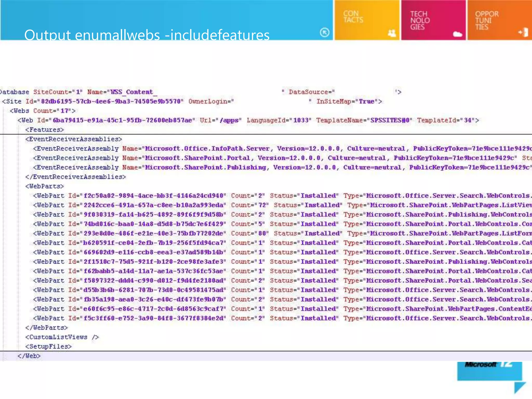Image resolution: width=532 pixels, height=399 pixels.
Task: Select WebPart Id 2f1510c7-75d5 row
Action: click(282, 262)
